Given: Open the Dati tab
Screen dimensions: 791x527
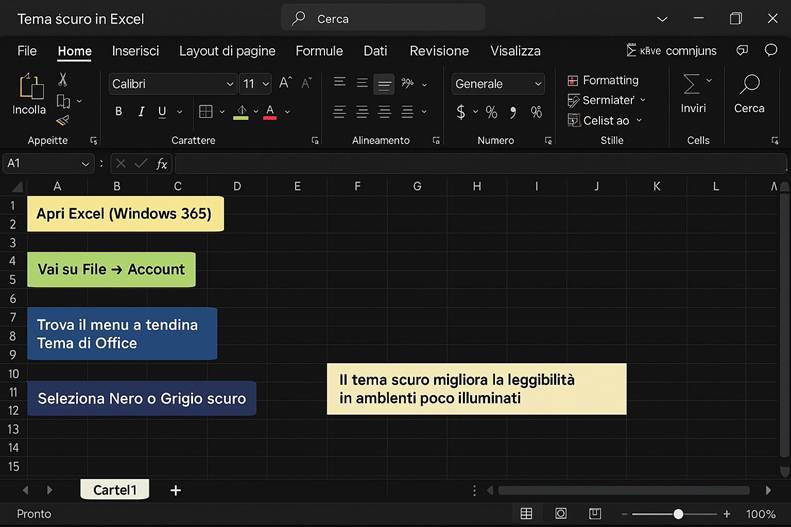Looking at the screenshot, I should tap(375, 51).
